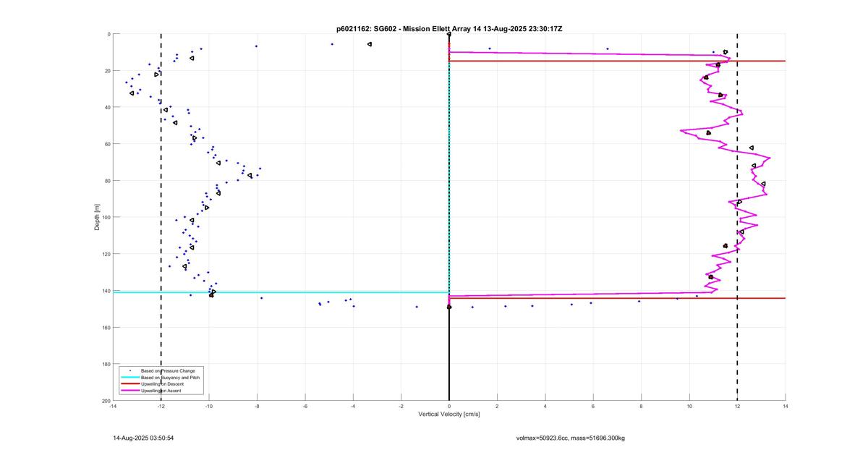Click depth axis tick label 160
868x450 pixels.
coord(105,328)
